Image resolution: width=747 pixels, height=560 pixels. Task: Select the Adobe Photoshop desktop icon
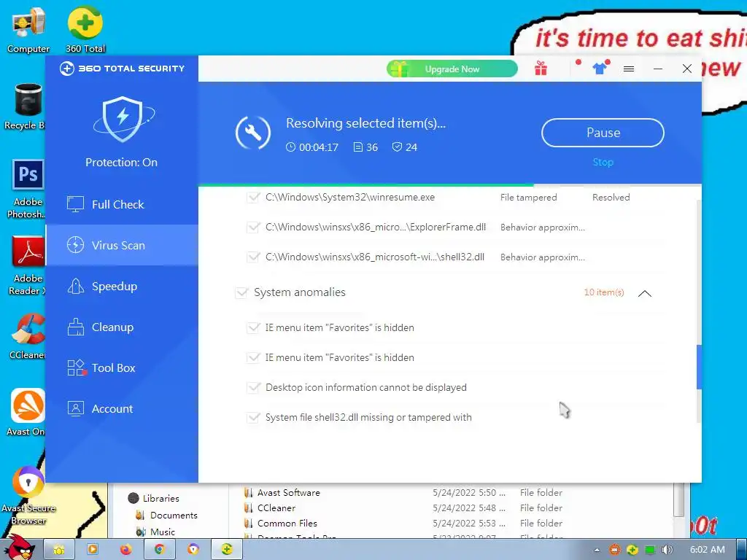[x=26, y=189]
